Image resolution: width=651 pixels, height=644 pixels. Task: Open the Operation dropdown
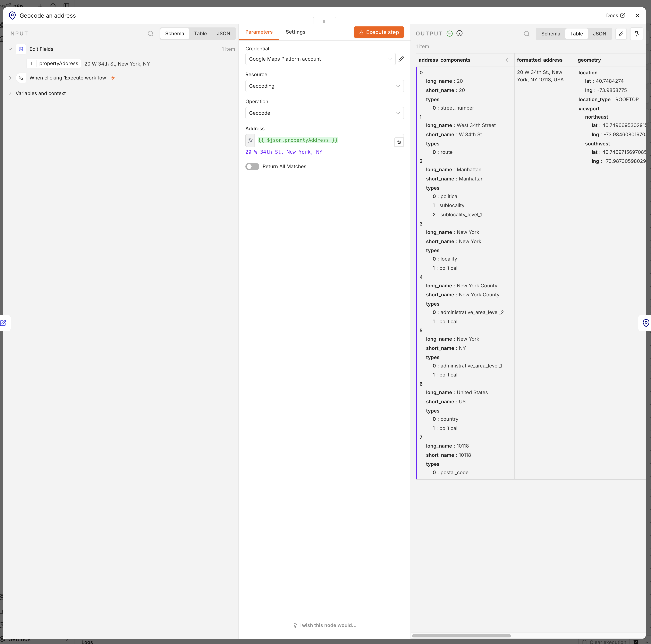(324, 113)
